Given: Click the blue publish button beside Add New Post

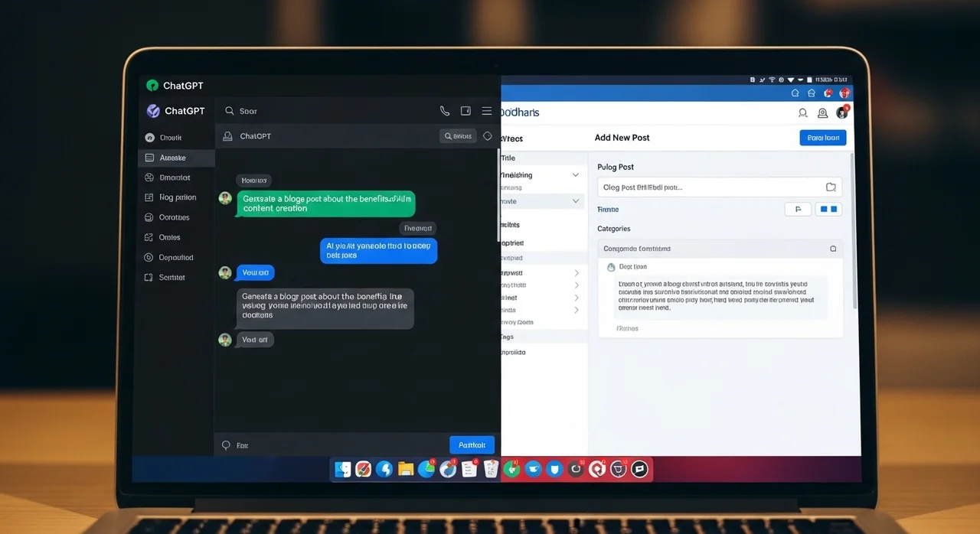Looking at the screenshot, I should (x=823, y=138).
